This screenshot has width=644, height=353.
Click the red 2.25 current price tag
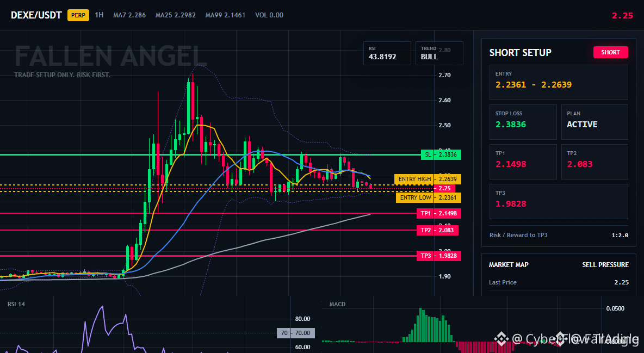tap(444, 188)
